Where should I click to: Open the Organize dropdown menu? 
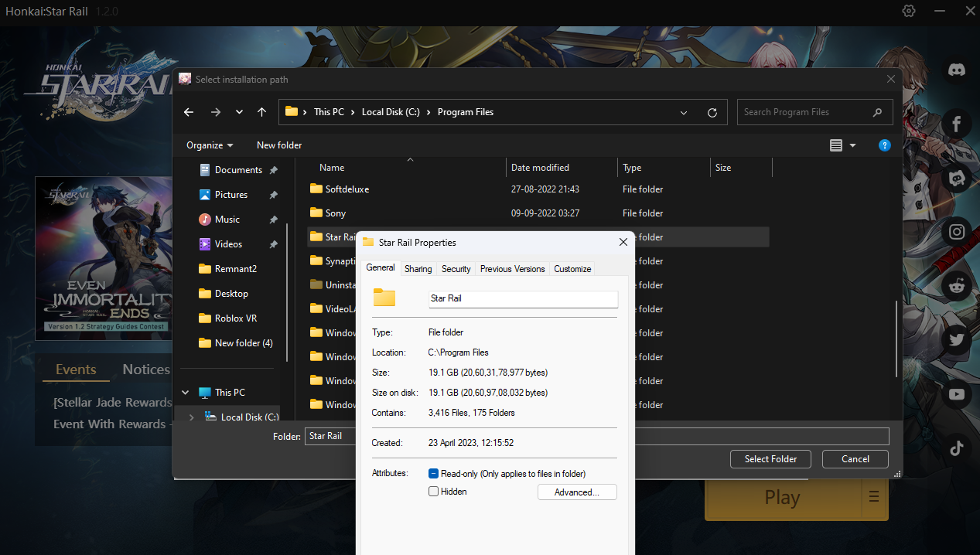click(210, 145)
